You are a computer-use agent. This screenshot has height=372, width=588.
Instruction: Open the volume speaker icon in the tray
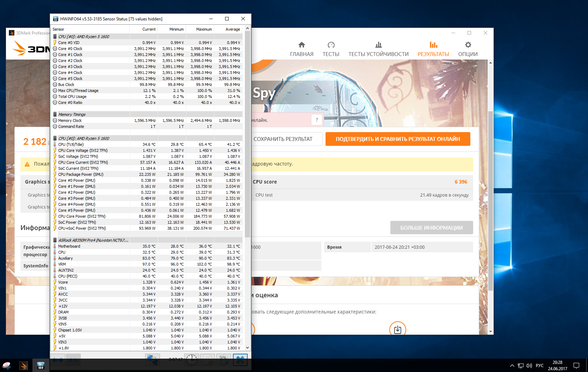click(x=529, y=366)
